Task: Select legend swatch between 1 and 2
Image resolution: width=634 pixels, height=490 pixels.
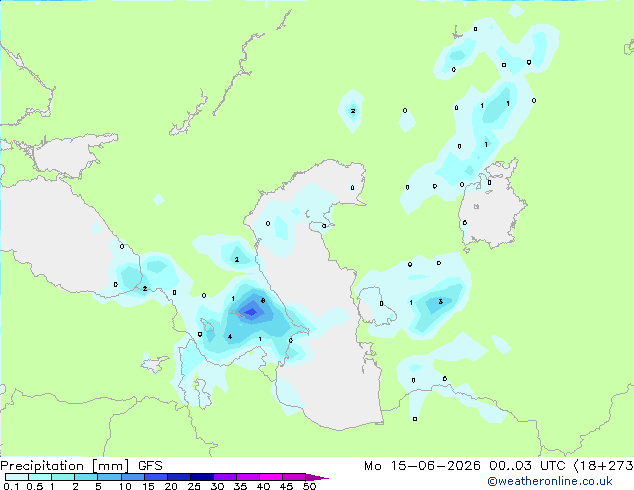Action: click(x=63, y=477)
